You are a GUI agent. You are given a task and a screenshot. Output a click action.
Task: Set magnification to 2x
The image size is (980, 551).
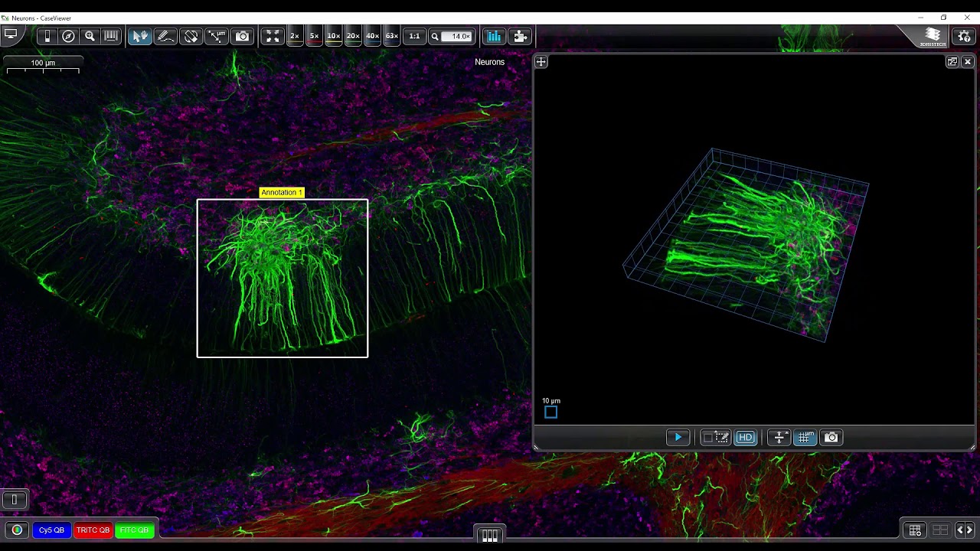pyautogui.click(x=294, y=36)
